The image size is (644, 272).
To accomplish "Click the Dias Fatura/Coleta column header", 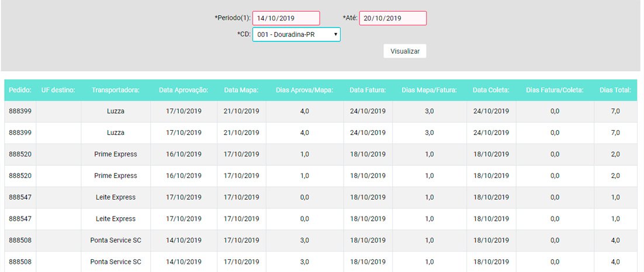I will tap(555, 90).
